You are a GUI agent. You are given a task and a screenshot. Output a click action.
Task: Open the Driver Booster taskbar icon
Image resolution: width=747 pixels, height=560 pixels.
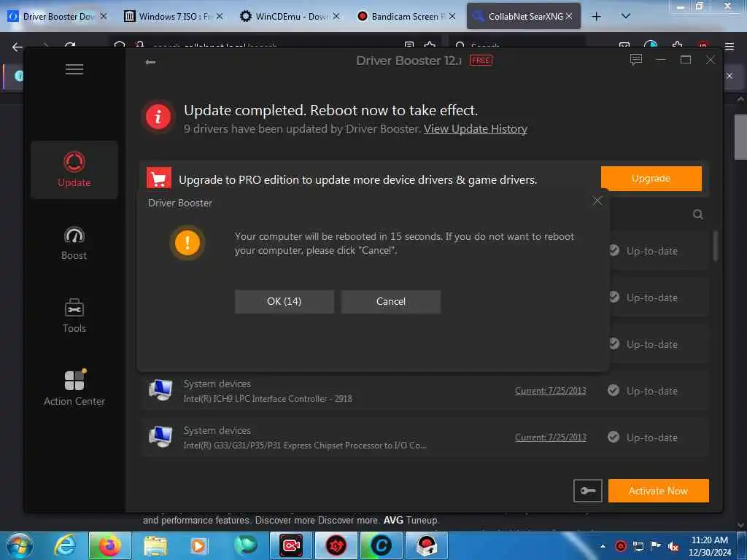tap(336, 545)
